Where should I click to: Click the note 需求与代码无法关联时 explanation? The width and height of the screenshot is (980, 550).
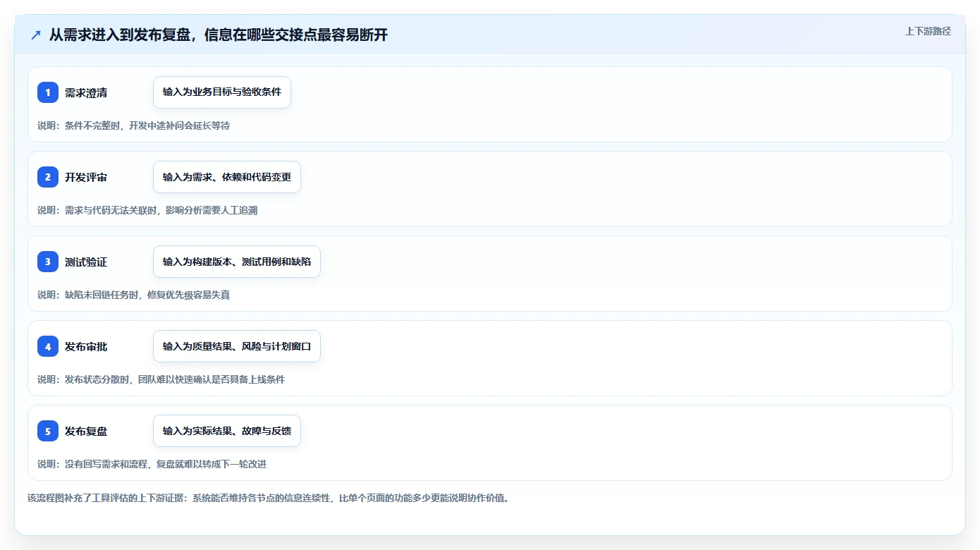(147, 210)
